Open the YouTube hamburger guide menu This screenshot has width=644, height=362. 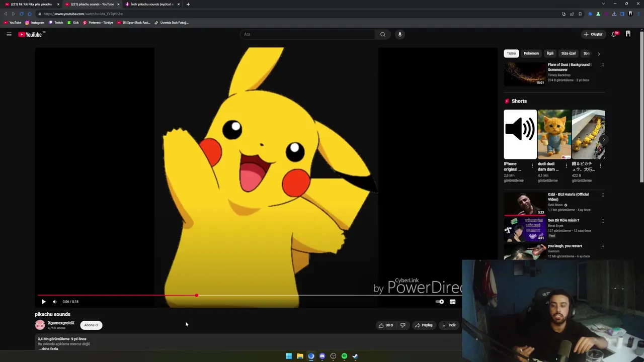[x=9, y=34]
